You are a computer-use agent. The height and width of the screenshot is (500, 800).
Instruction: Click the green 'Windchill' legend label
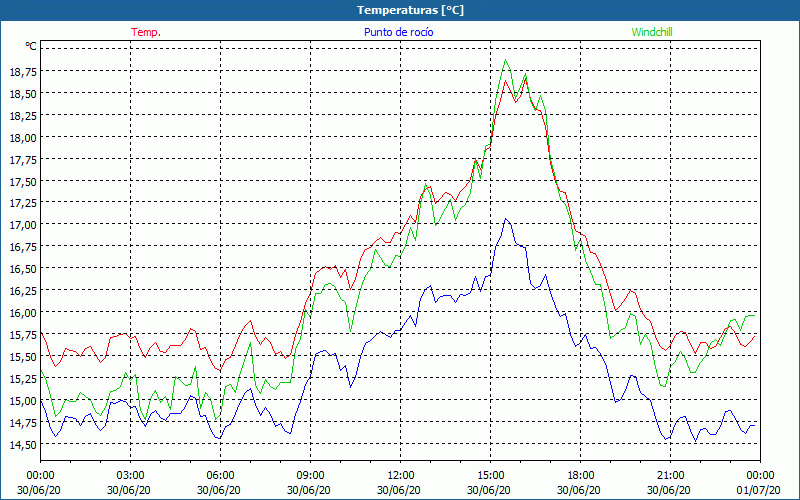point(652,32)
